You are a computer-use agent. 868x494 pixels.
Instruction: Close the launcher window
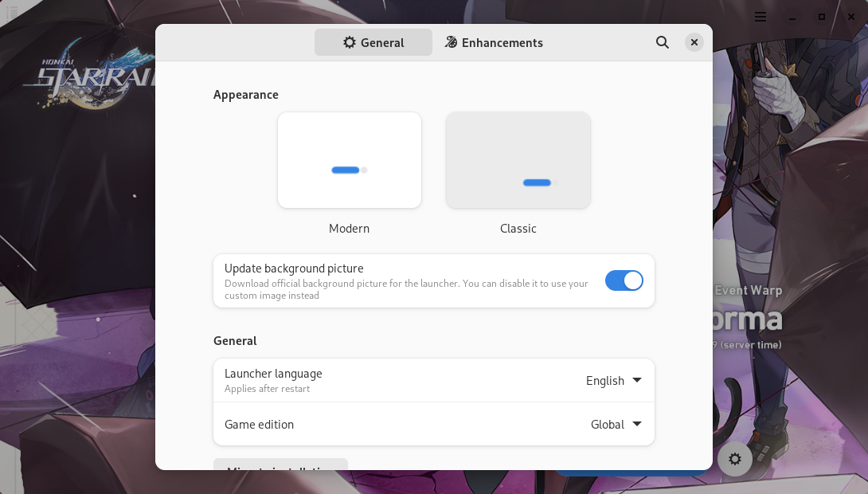point(851,18)
